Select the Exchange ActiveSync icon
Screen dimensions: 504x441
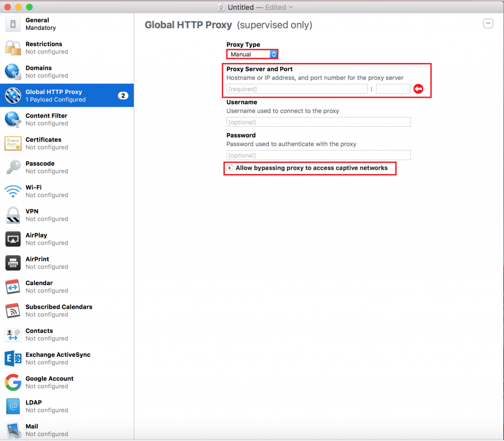point(13,358)
